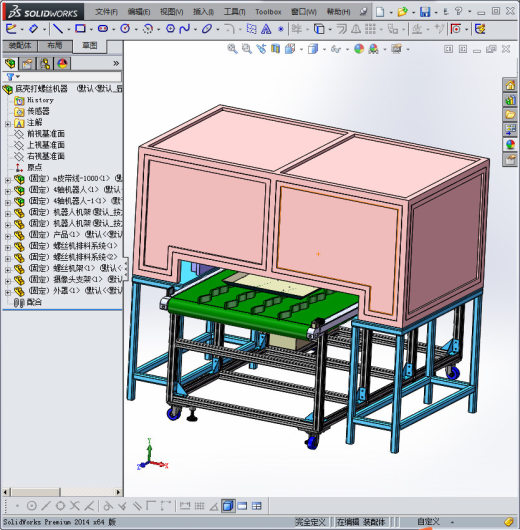Viewport: 520px width, 530px height.
Task: Toggle the grid snap icon in bottom bar
Action: point(199,506)
